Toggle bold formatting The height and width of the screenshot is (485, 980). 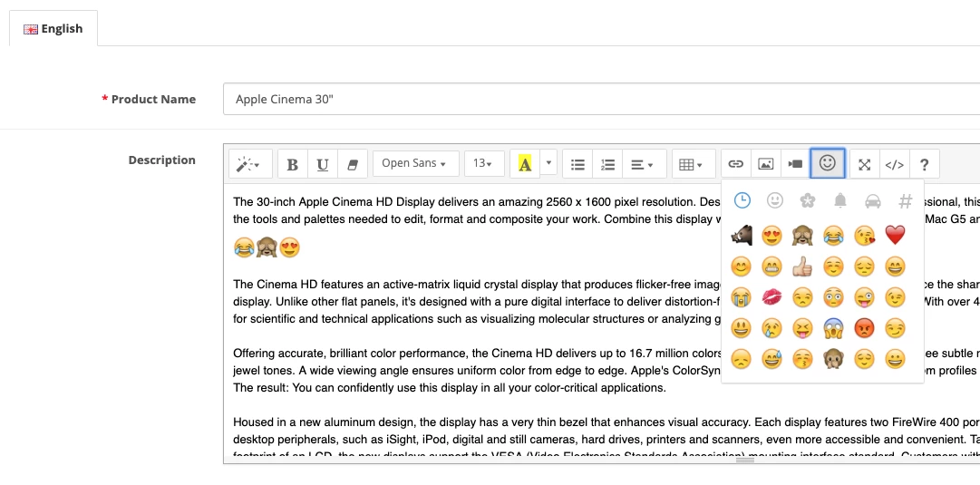click(292, 164)
